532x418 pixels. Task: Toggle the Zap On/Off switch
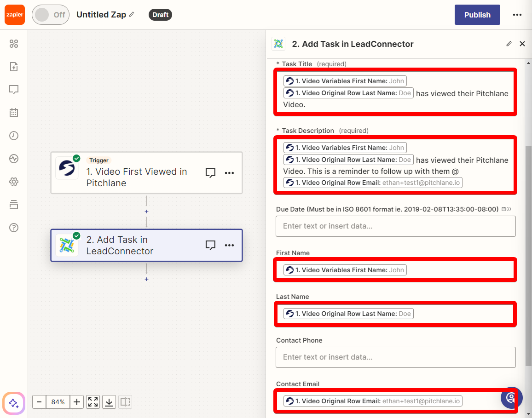pyautogui.click(x=51, y=15)
